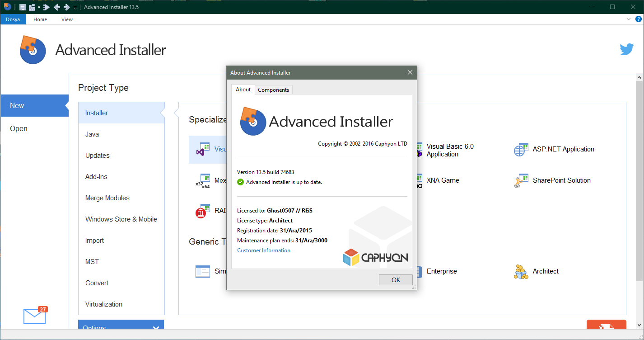The width and height of the screenshot is (644, 340).
Task: Select the Visual Basic 6.0 Application template
Action: [x=450, y=150]
